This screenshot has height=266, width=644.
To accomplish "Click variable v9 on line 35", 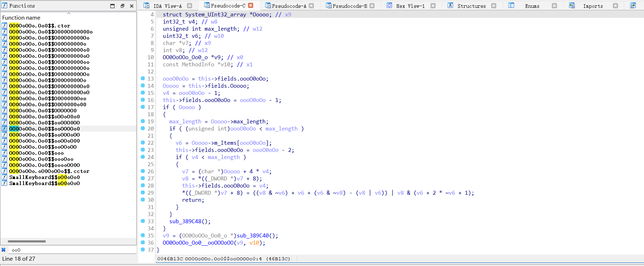I will [x=166, y=235].
